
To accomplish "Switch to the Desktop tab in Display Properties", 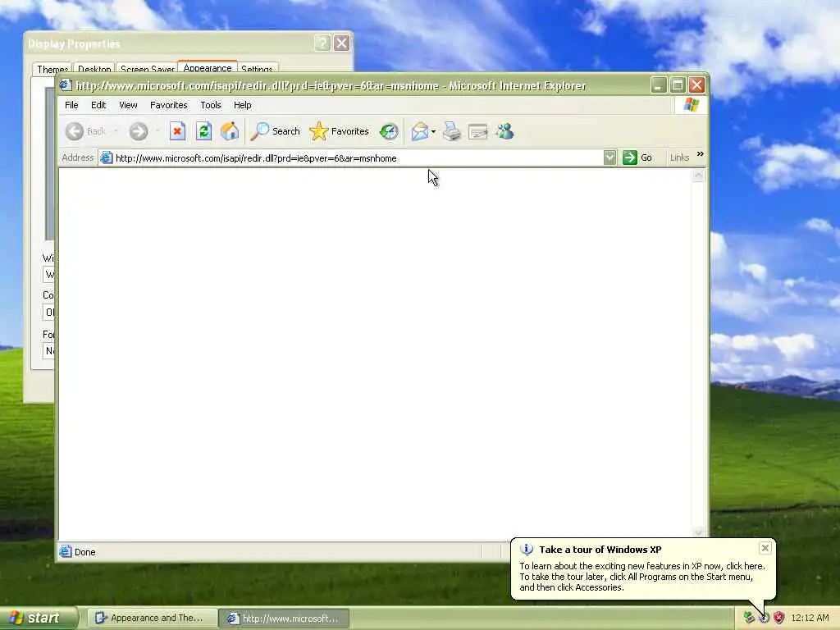I will (94, 69).
